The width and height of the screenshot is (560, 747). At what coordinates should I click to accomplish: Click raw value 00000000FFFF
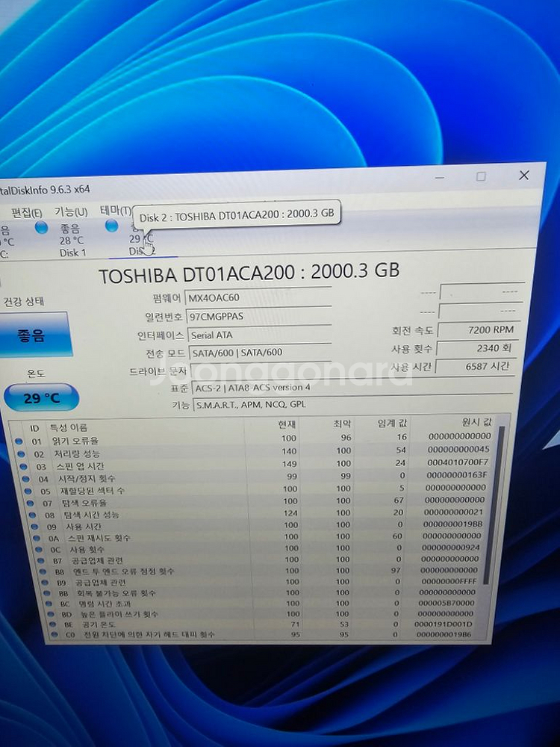[449, 581]
